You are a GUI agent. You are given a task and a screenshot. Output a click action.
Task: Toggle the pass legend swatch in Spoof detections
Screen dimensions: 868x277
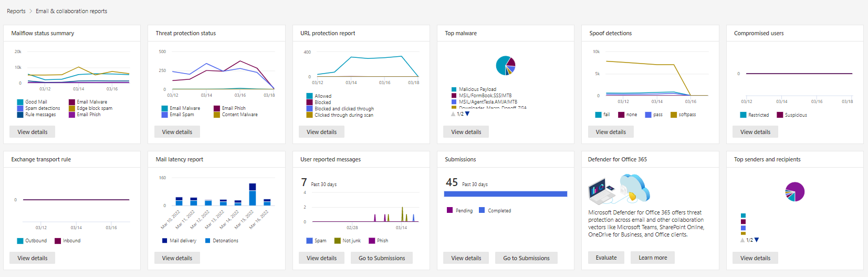[x=648, y=115]
